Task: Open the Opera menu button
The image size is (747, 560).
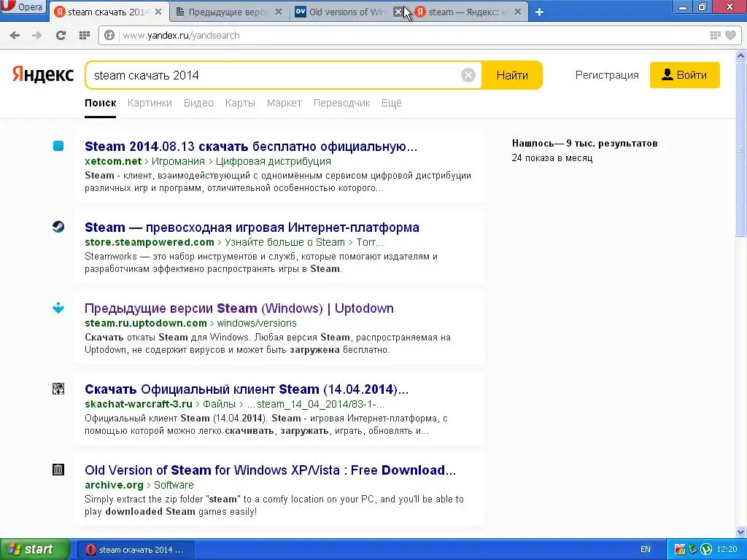Action: 23,7
